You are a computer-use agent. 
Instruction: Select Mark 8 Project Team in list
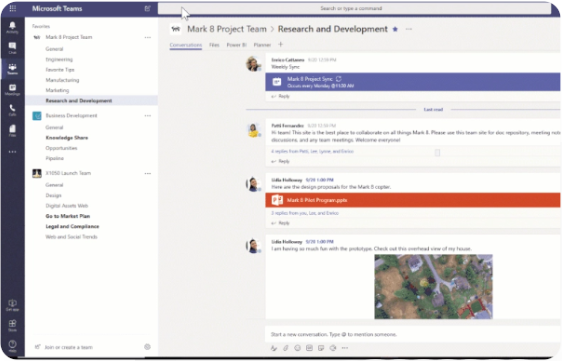point(68,37)
